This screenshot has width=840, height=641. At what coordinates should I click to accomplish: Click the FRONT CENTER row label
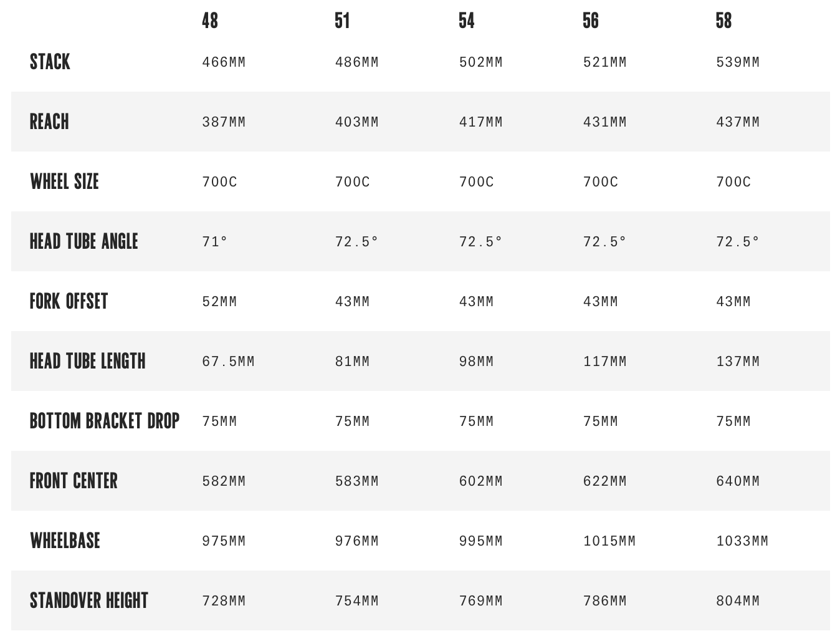(x=74, y=481)
